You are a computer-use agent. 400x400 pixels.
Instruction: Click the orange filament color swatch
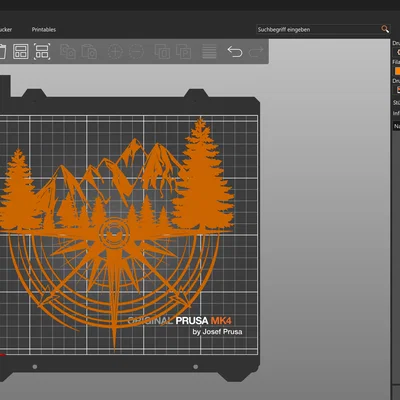397,71
